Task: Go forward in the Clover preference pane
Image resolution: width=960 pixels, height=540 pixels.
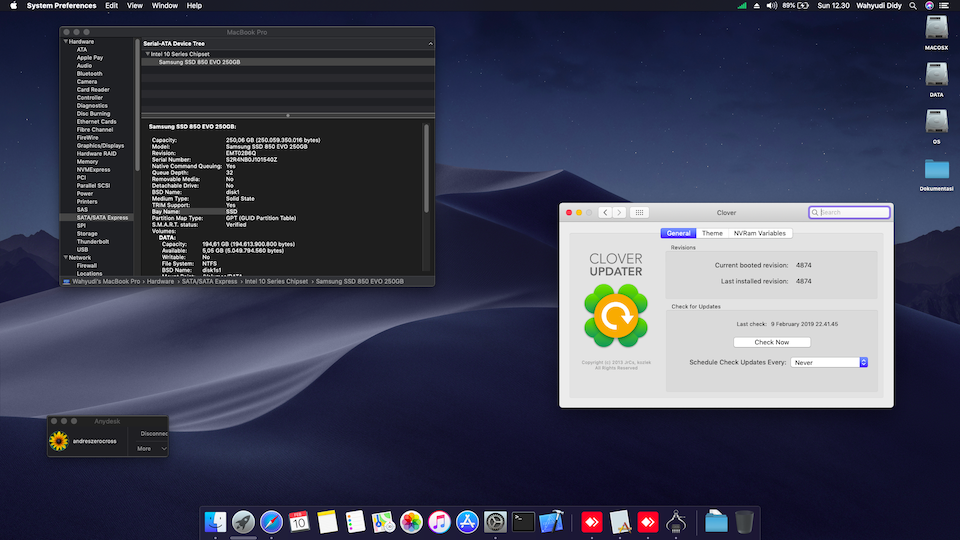Action: pos(619,212)
